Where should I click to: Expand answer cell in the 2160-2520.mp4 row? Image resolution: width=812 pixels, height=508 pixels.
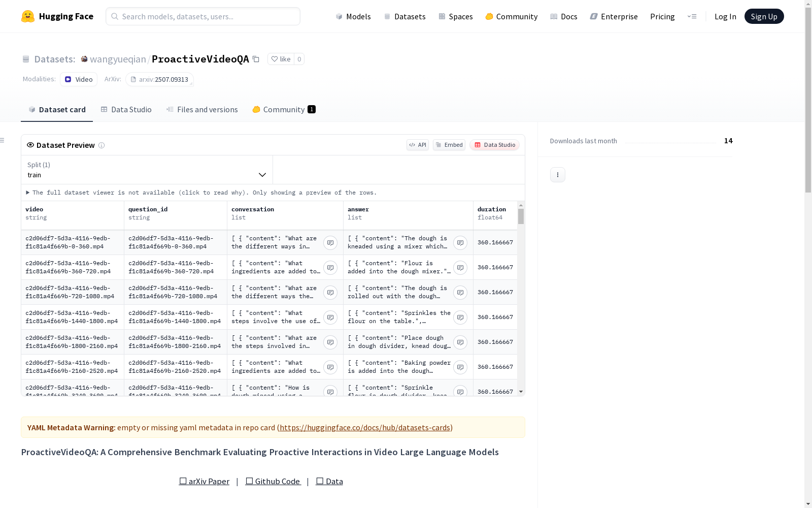click(460, 367)
